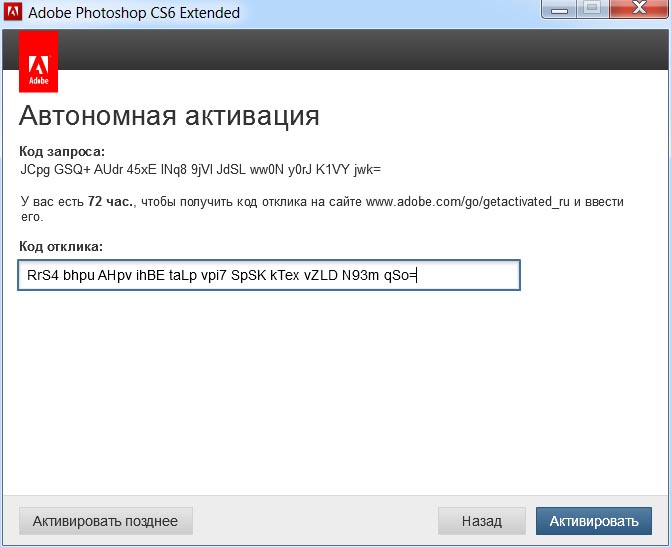Place cursor after 'qSo=' in response field

pyautogui.click(x=417, y=275)
